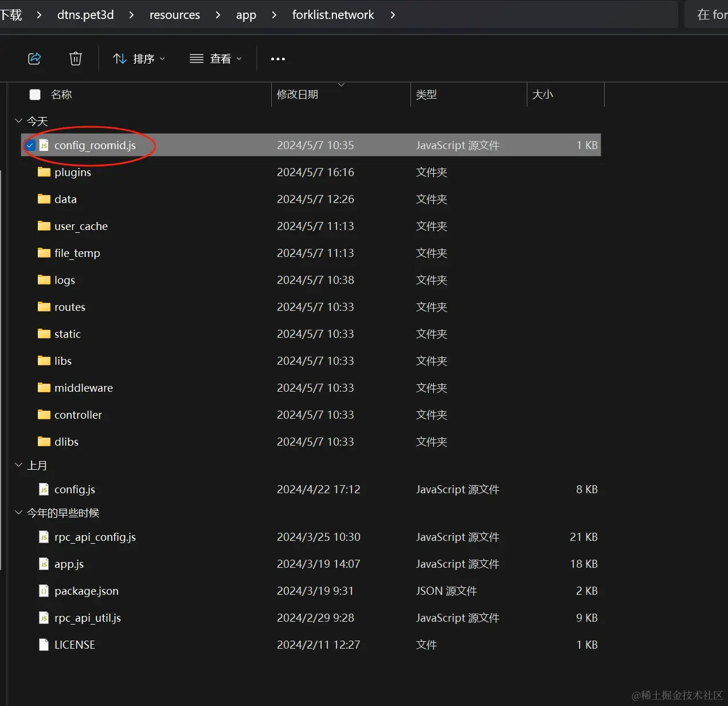Viewport: 728px width, 706px height.
Task: Select the user_cache folder name
Action: tap(81, 226)
